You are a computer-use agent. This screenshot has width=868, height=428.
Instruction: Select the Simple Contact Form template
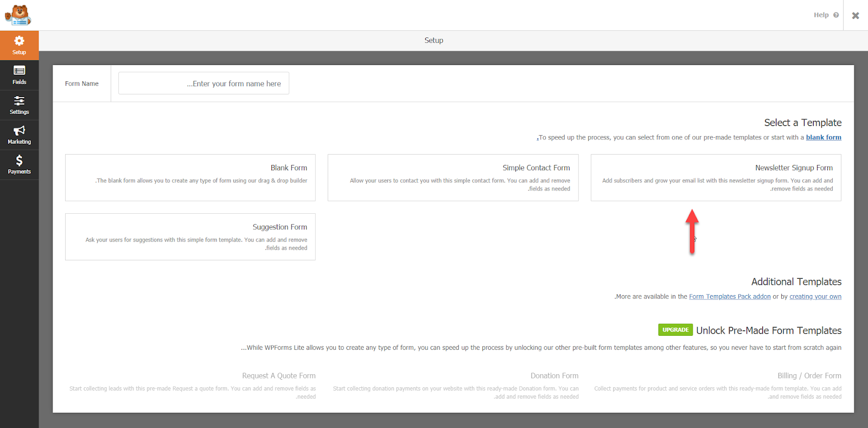coord(453,177)
